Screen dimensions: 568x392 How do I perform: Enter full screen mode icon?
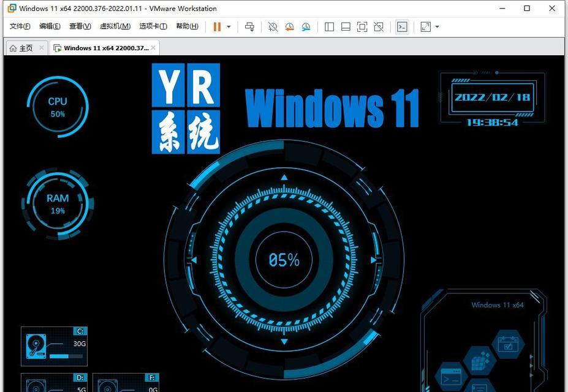coord(362,27)
